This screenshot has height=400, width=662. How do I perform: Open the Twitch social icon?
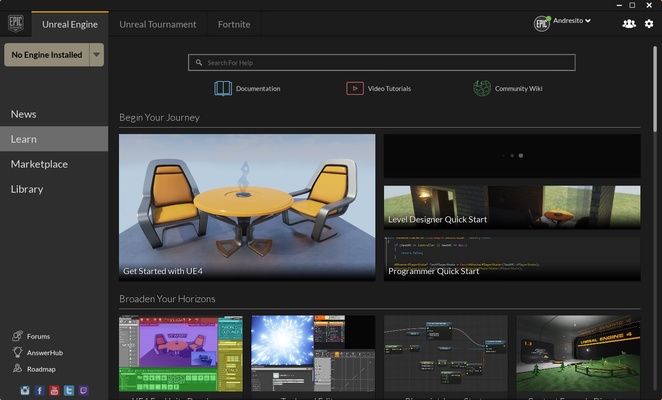84,390
